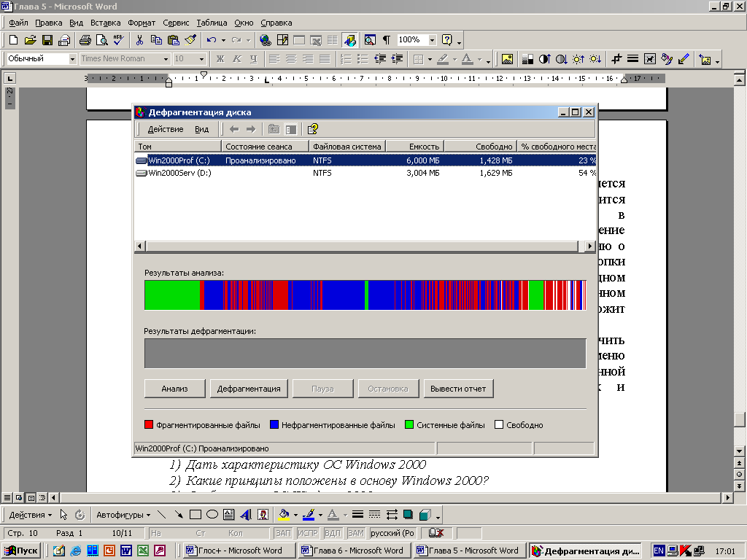This screenshot has height=560, width=747.
Task: Open the Формат menu in Word
Action: tap(142, 23)
